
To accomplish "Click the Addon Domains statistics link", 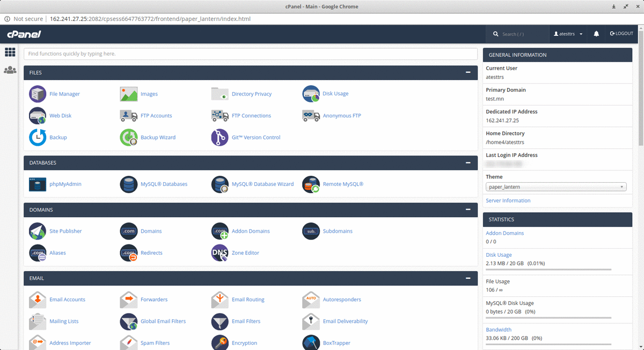I will pos(505,233).
